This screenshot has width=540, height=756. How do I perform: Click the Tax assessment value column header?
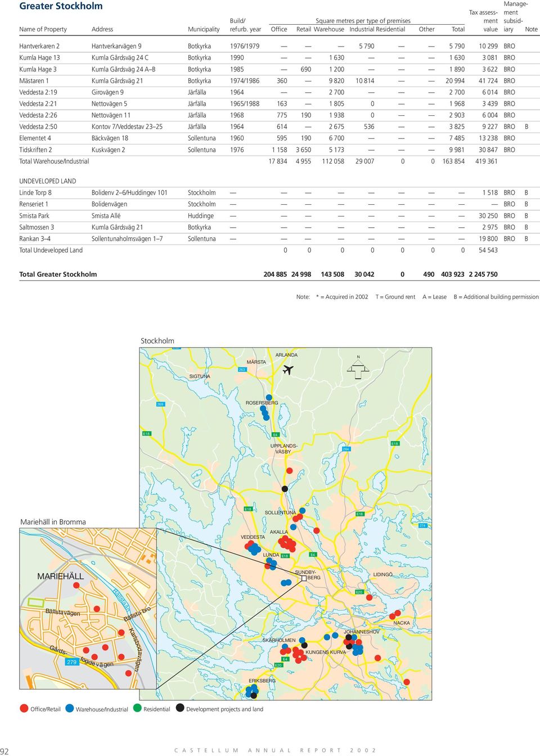click(x=483, y=21)
